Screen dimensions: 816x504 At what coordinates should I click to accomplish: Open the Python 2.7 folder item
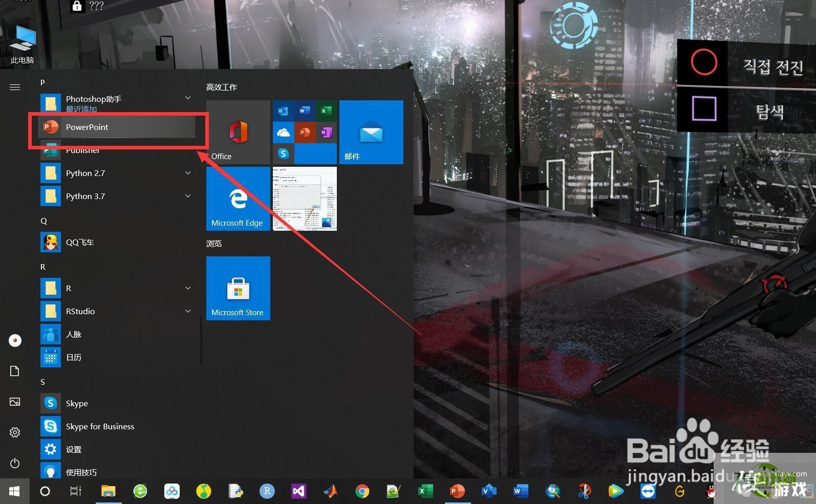pyautogui.click(x=117, y=173)
